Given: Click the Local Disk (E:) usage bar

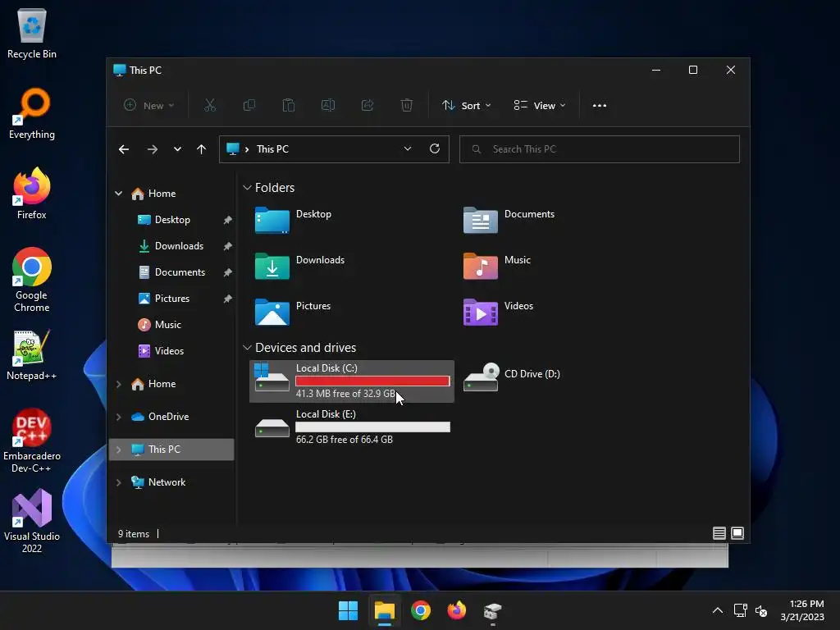Looking at the screenshot, I should [372, 427].
